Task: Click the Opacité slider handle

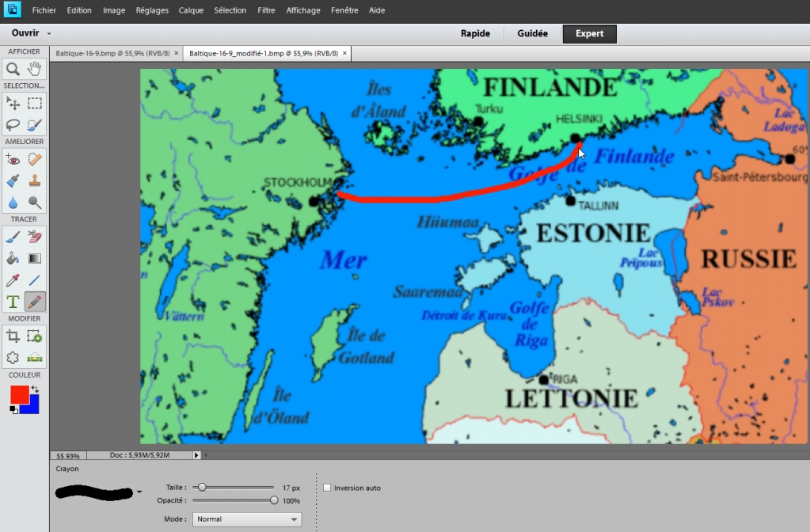Action: click(x=274, y=500)
